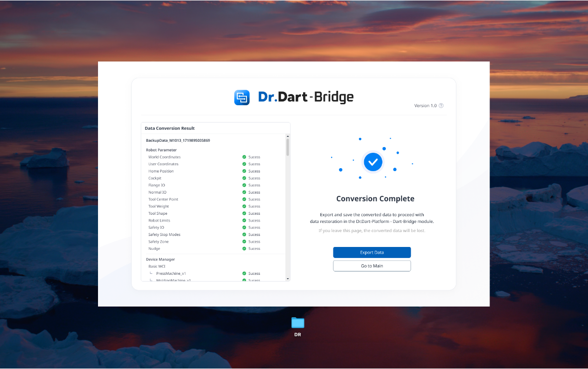Image resolution: width=588 pixels, height=369 pixels.
Task: Click the green check next to Nudge
Action: coord(244,249)
